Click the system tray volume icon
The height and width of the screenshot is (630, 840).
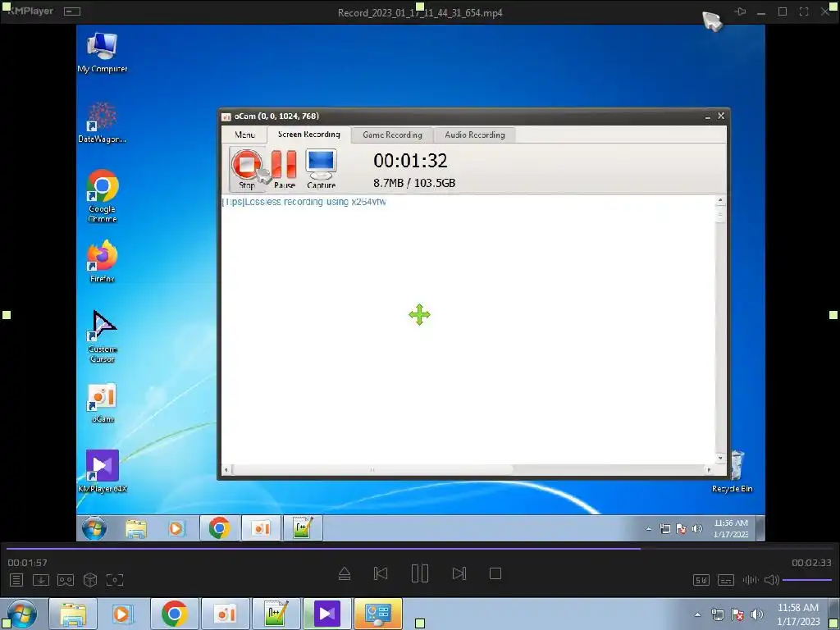pos(757,614)
